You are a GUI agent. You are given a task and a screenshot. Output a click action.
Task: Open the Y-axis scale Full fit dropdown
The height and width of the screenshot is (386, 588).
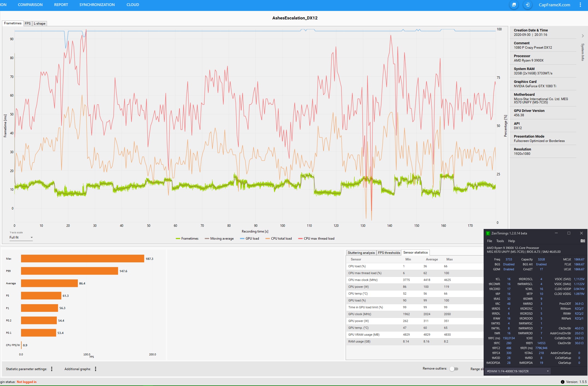[21, 237]
